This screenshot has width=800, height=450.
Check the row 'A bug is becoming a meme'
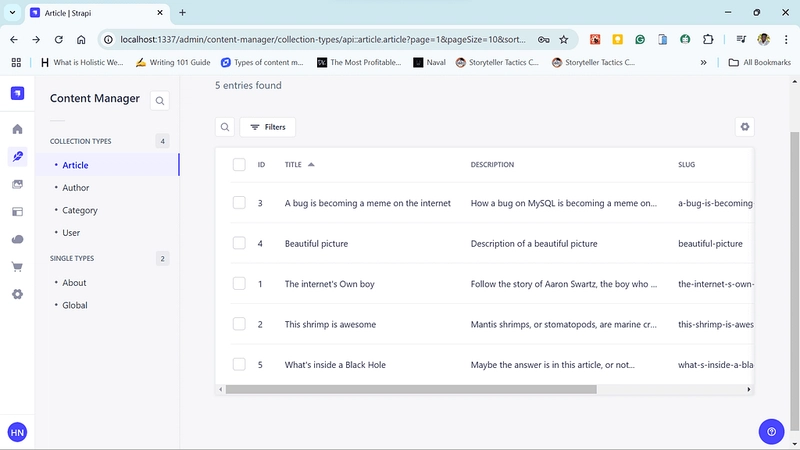click(239, 203)
